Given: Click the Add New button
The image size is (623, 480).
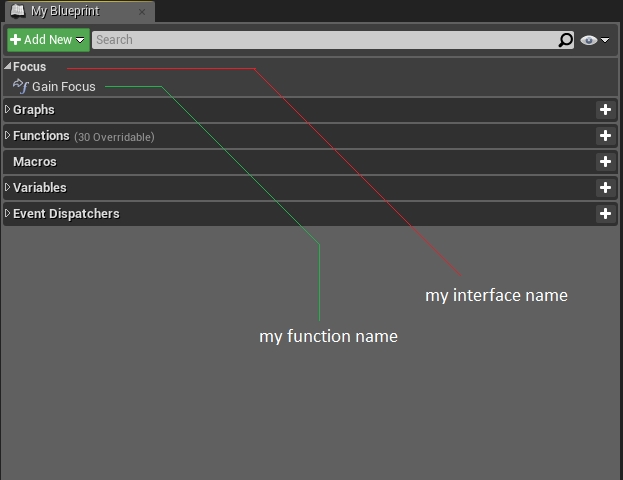Looking at the screenshot, I should point(48,40).
